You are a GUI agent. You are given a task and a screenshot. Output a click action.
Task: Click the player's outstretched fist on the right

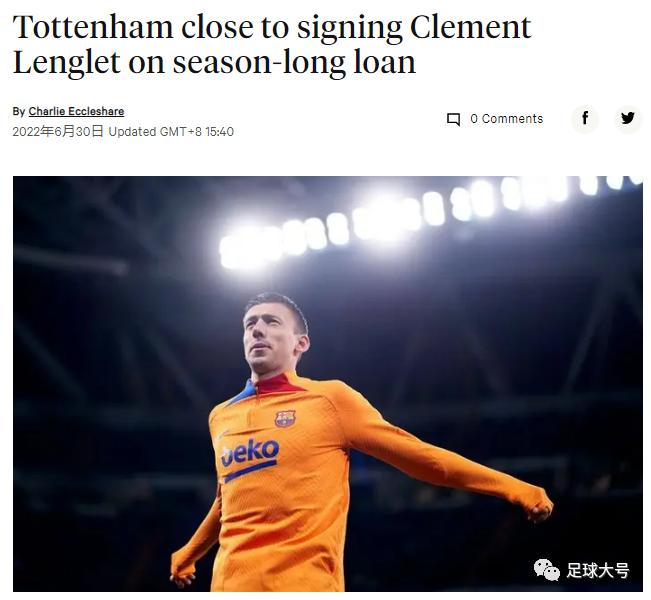point(540,510)
